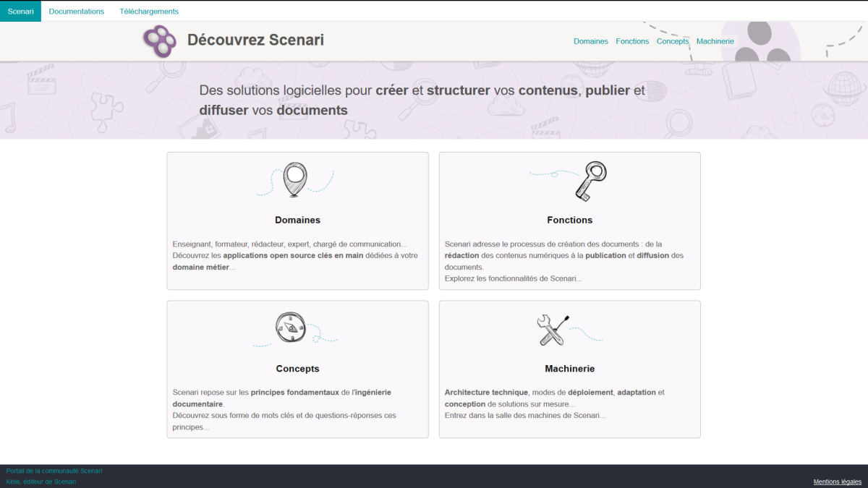This screenshot has height=488, width=868.
Task: Go to Machinerie in header navigation
Action: tap(715, 41)
